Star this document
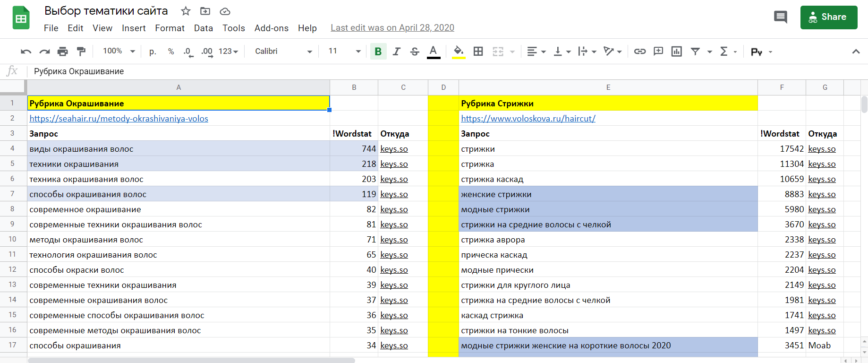Viewport: 868px width, 363px height. [186, 11]
